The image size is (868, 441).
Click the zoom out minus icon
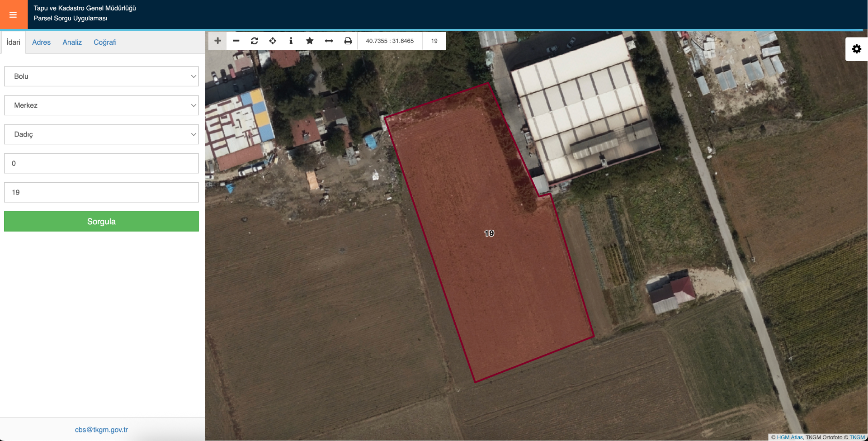(x=236, y=41)
